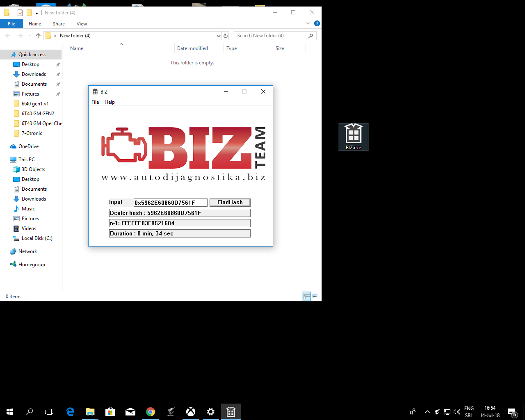Open Task View on taskbar
This screenshot has height=420, width=525.
[x=49, y=412]
